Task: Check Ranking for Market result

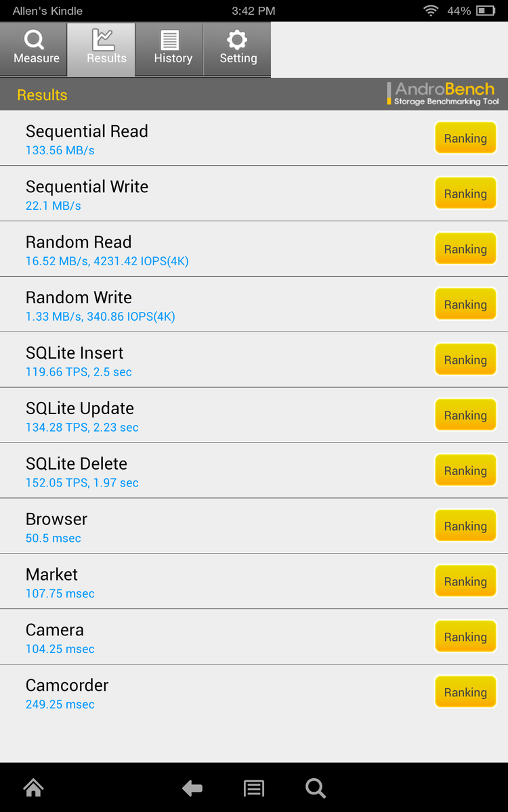Action: pos(465,582)
